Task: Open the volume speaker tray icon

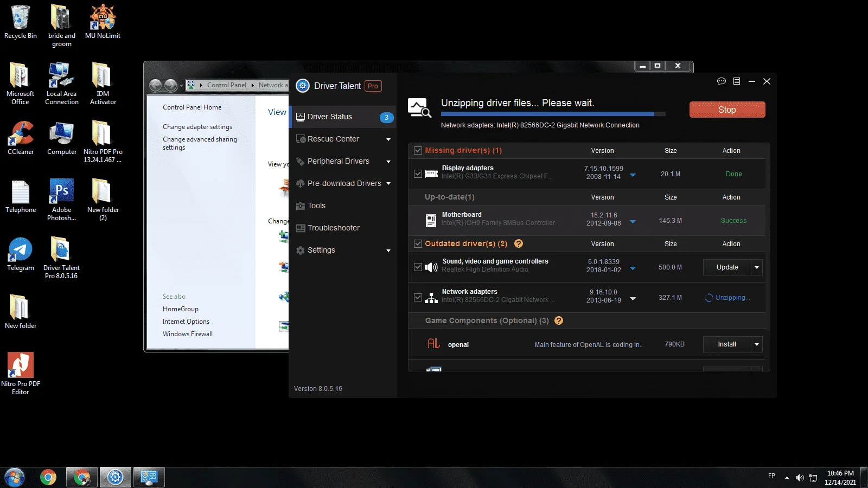Action: 800,478
